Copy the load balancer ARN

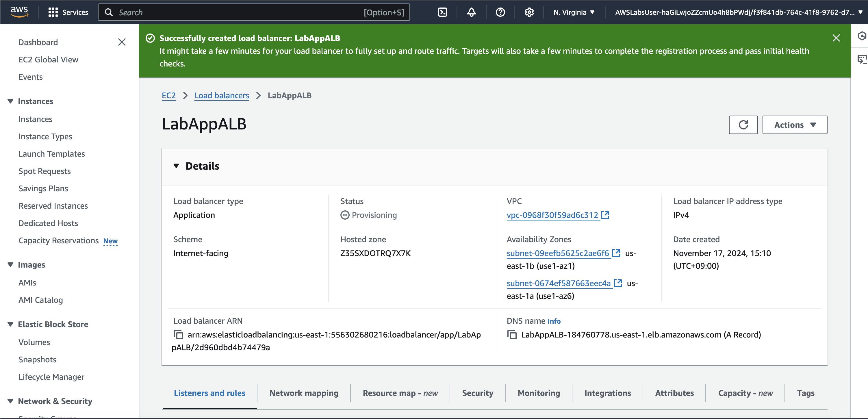pos(179,335)
